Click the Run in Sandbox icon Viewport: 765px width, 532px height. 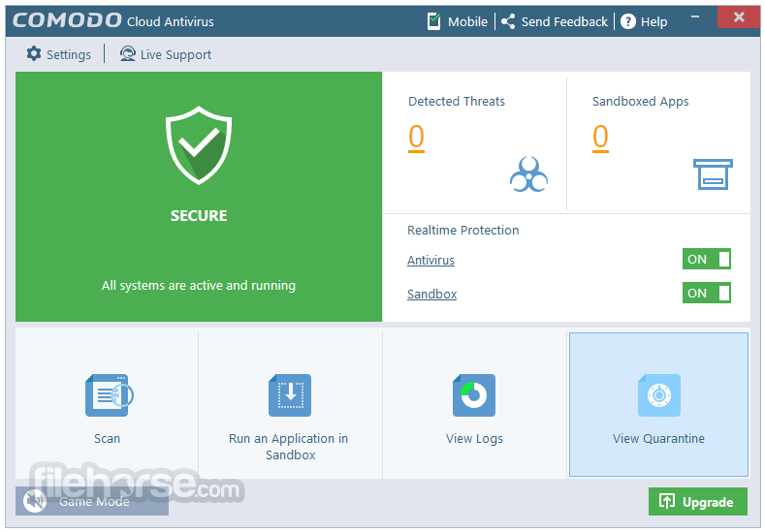tap(290, 395)
